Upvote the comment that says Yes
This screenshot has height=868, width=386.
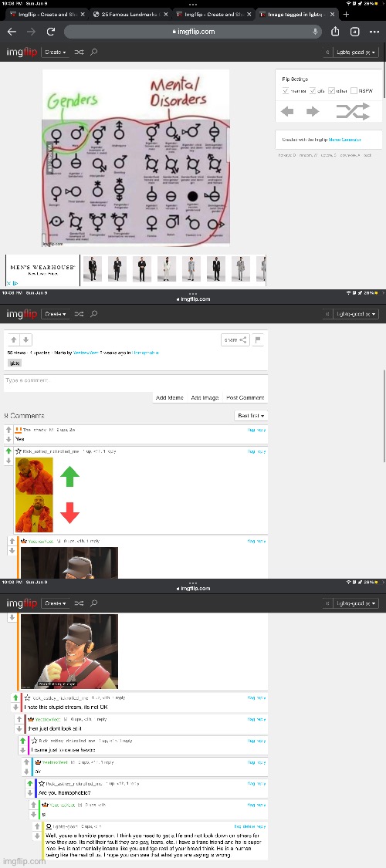coord(8,430)
